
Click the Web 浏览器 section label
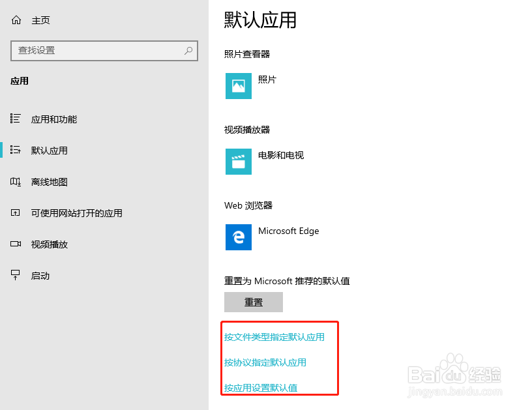pyautogui.click(x=248, y=205)
